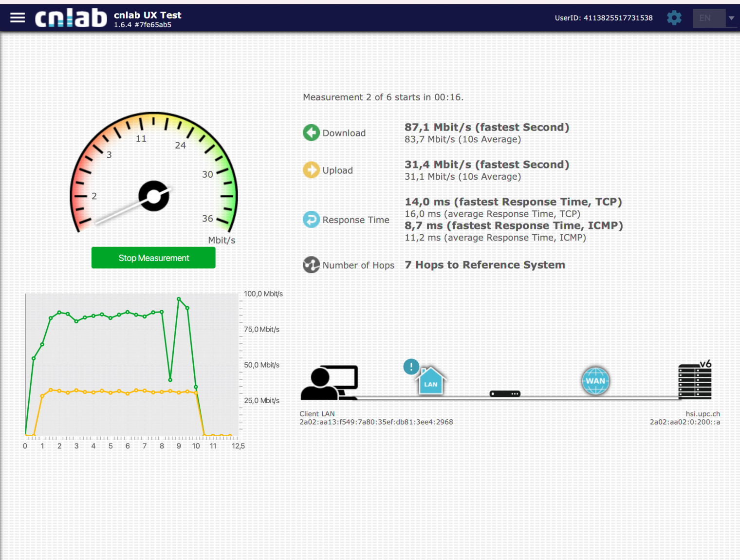
Task: Click the green download peak on graph
Action: click(179, 299)
